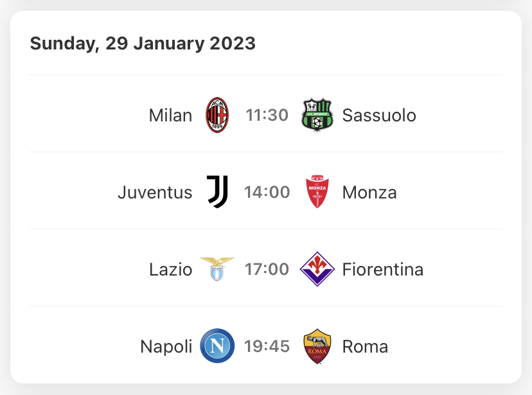Open the Milan team name
532x395 pixels.
click(x=171, y=115)
